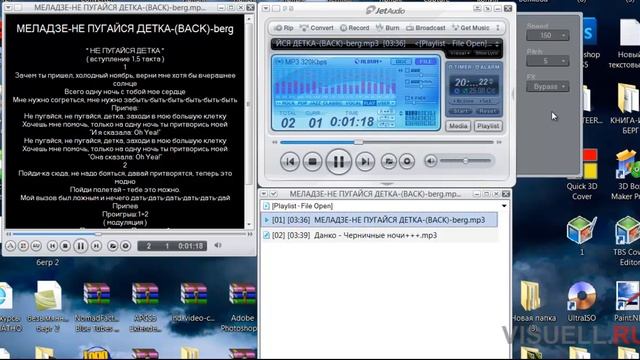The image size is (640, 360).
Task: Select track 01 МЕЛАДЗЕ-НЕ ПУГАЙСЯ ДЕТКА in playlist
Action: point(379,220)
